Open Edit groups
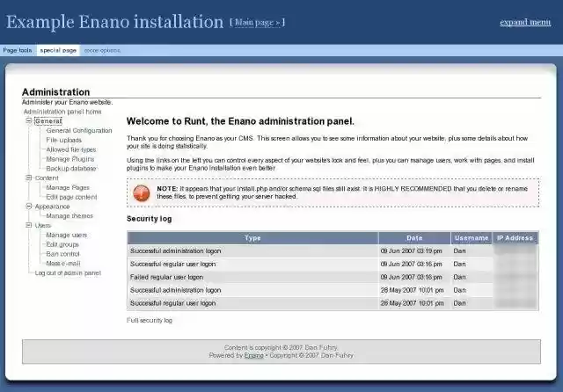Screen dimensions: 563x392 coord(62,244)
